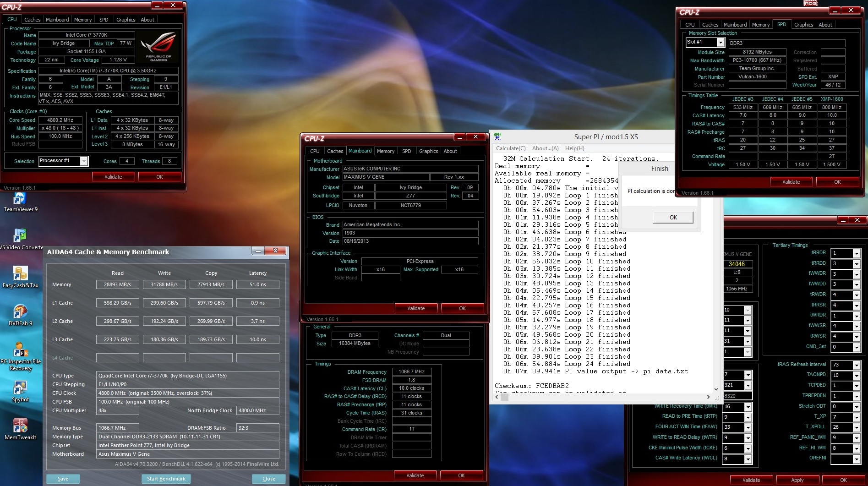This screenshot has width=868, height=486.
Task: Open the Help(H) menu in Super PI
Action: (x=574, y=148)
